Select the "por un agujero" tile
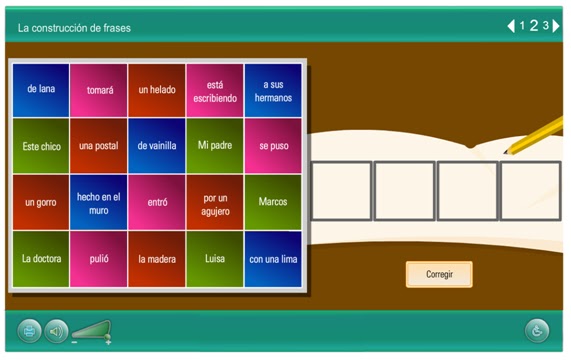Screen dimensions: 571x360 (x=215, y=202)
